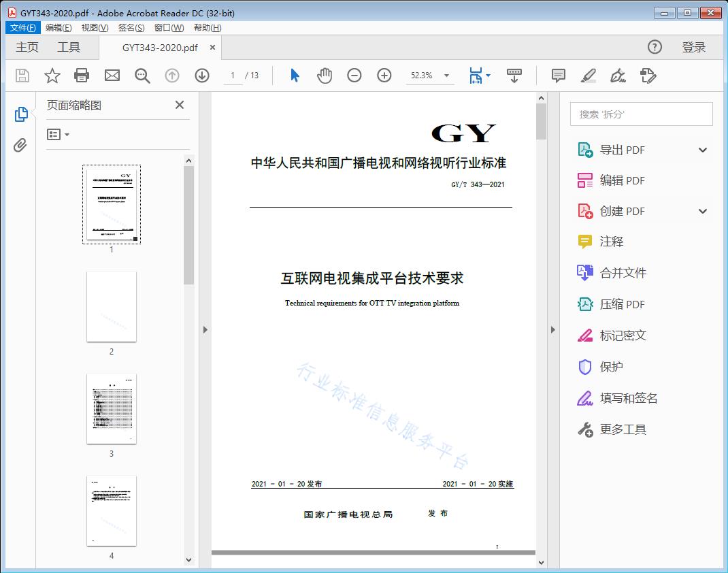Select the Hand tool
Viewport: 728px width, 573px height.
325,76
